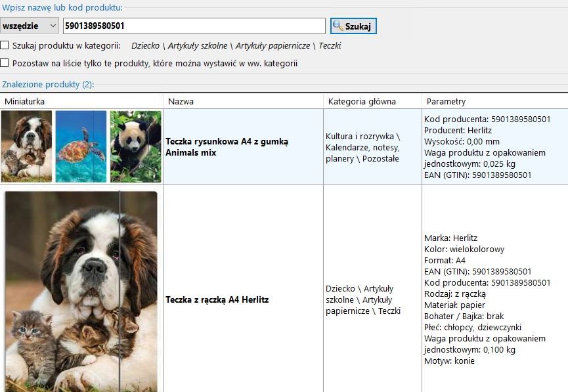Enable 'Szukaj produktu w kategorii' checkbox
Viewport: 568px width, 392px height.
[5, 45]
